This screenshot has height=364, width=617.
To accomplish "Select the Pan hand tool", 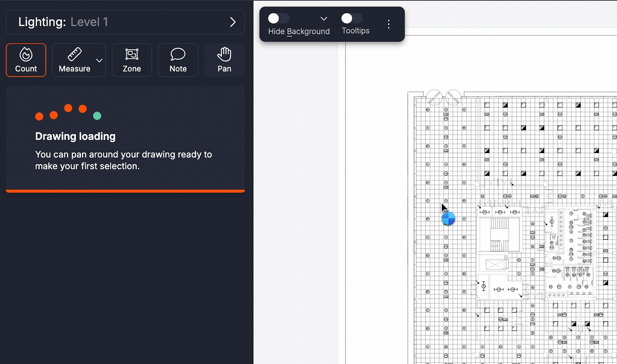I will (x=224, y=60).
